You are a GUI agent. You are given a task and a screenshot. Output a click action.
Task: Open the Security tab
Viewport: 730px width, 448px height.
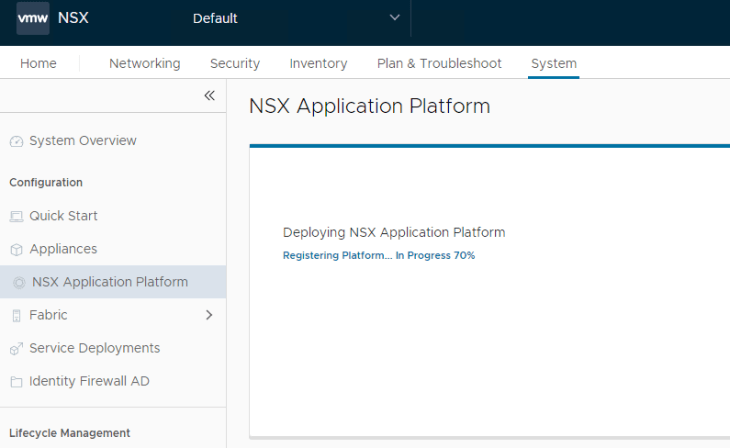(235, 63)
